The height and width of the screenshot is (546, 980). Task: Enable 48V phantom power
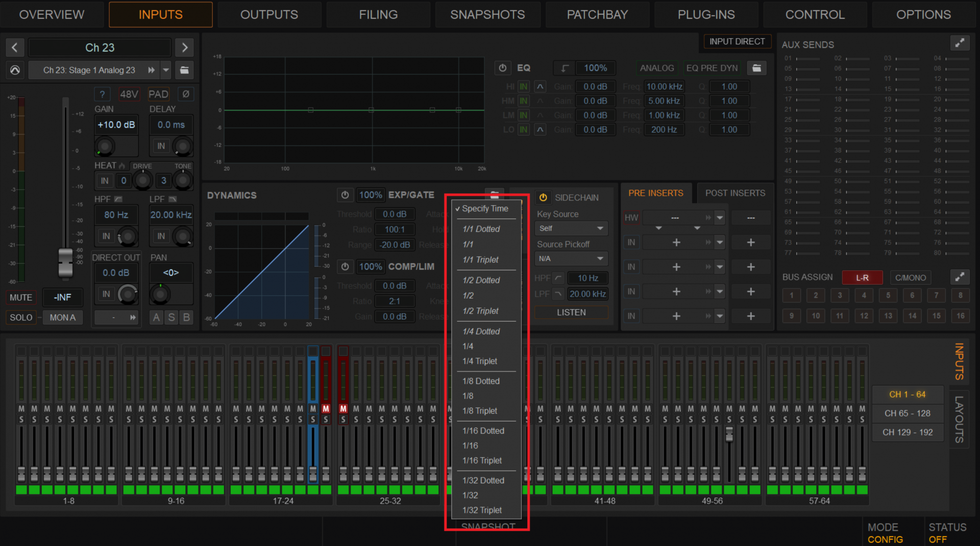point(129,94)
